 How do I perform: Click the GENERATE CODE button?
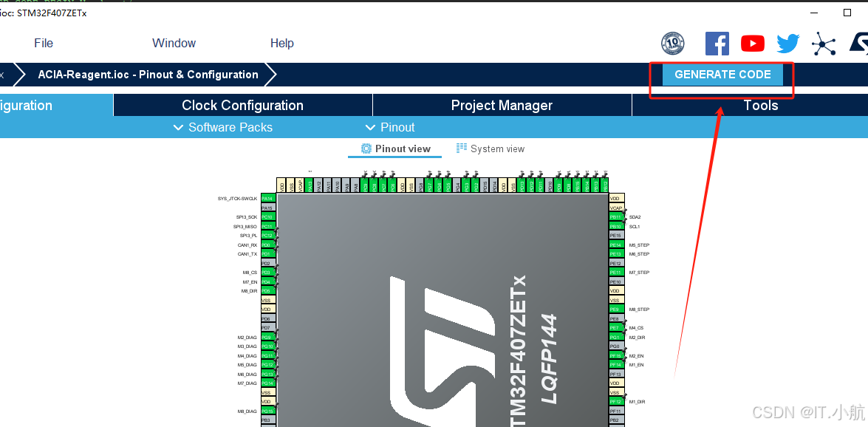click(x=722, y=75)
